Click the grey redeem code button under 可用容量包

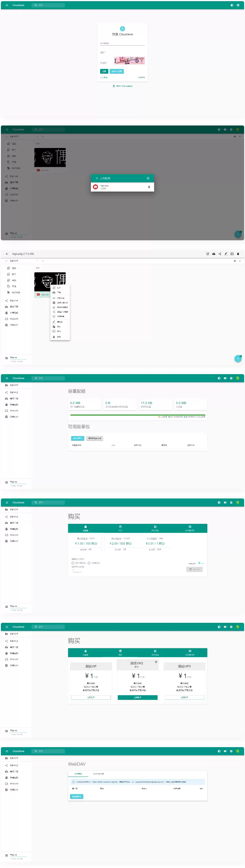pyautogui.click(x=95, y=438)
